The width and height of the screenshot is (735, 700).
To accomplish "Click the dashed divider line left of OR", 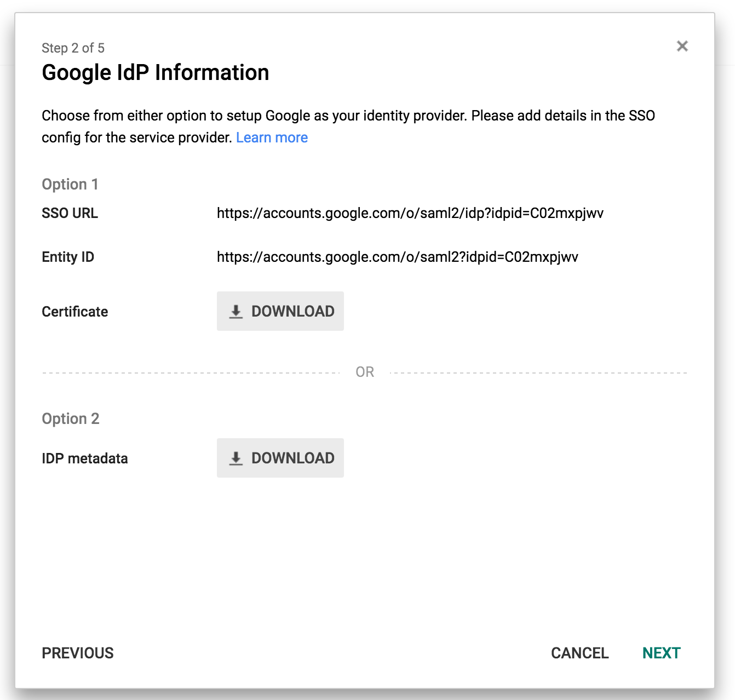I will 191,373.
